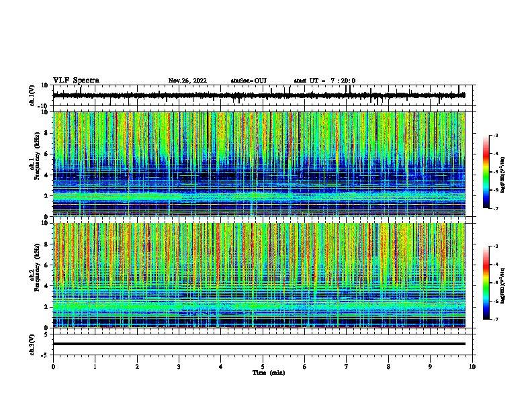The image size is (532, 411).
Task: Click the time axis tick label '0'
Action: click(53, 367)
